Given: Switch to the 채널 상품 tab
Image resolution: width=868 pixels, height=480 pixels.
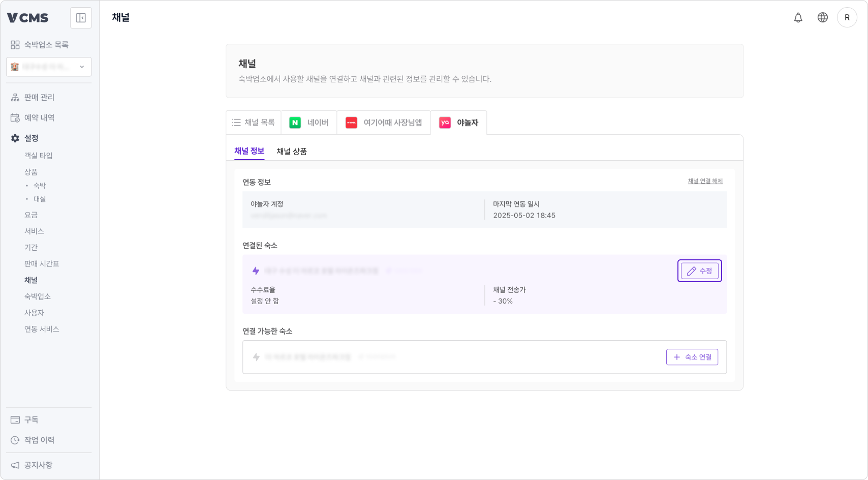Looking at the screenshot, I should click(292, 151).
